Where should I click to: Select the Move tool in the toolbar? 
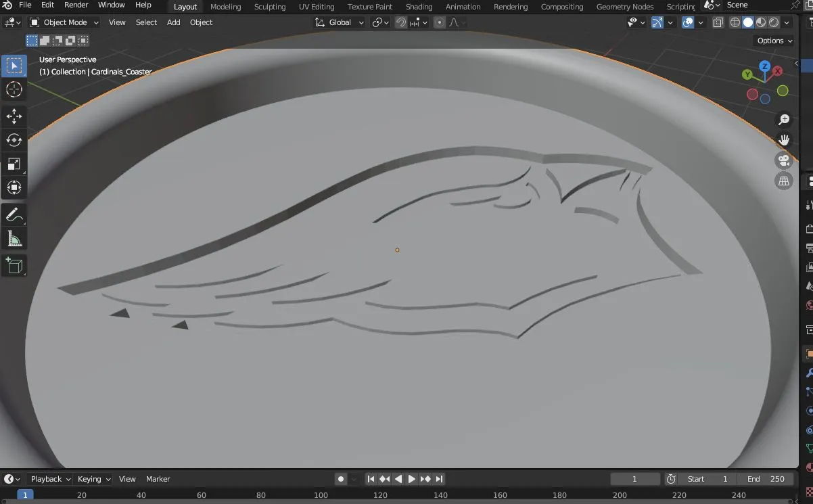coord(14,116)
